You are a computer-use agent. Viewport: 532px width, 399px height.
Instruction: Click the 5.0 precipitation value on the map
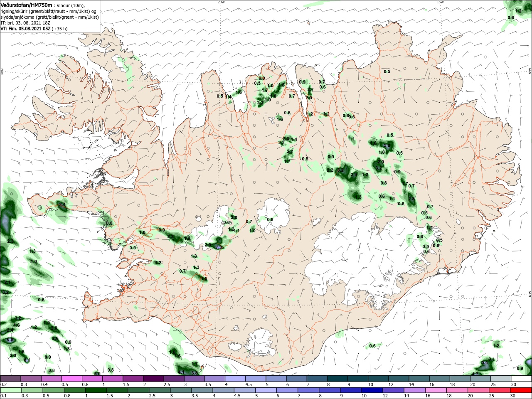pyautogui.click(x=387, y=145)
